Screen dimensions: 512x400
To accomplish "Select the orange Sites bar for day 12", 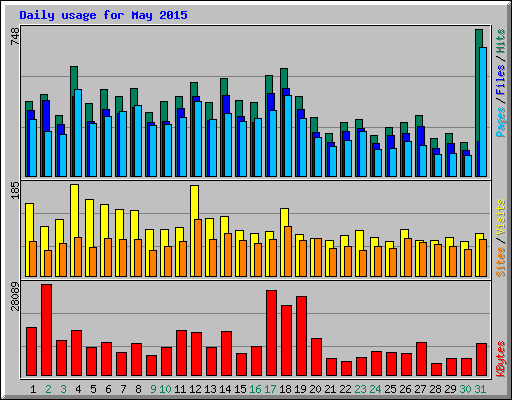I will [198, 248].
